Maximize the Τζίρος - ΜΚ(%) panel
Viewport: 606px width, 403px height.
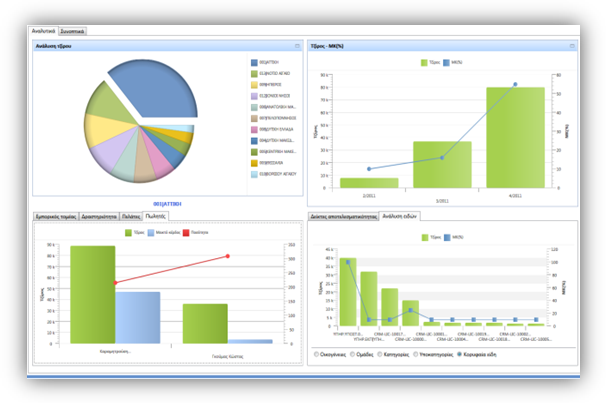click(572, 46)
